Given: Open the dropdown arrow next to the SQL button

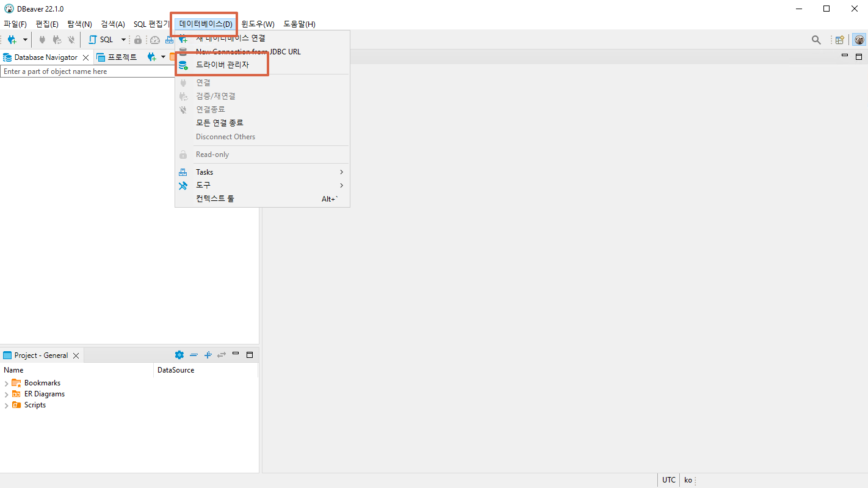Looking at the screenshot, I should [123, 40].
